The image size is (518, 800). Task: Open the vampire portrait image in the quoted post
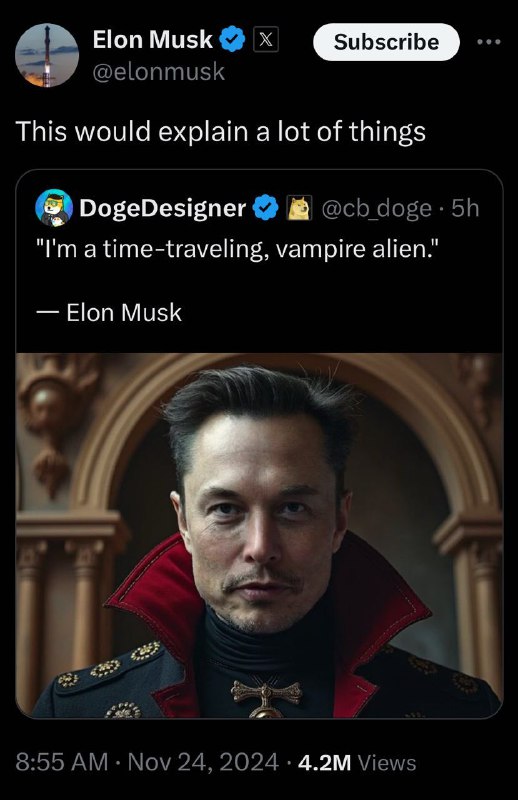259,535
